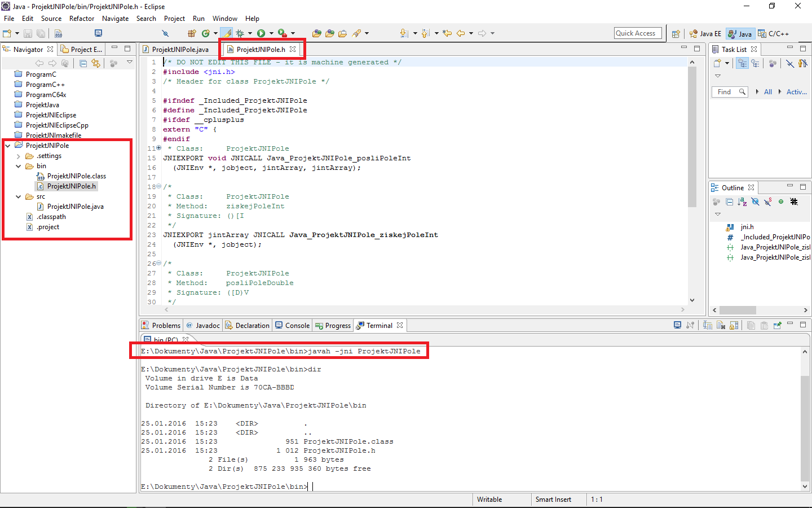Expand the .settings folder
This screenshot has width=812, height=508.
click(x=17, y=155)
